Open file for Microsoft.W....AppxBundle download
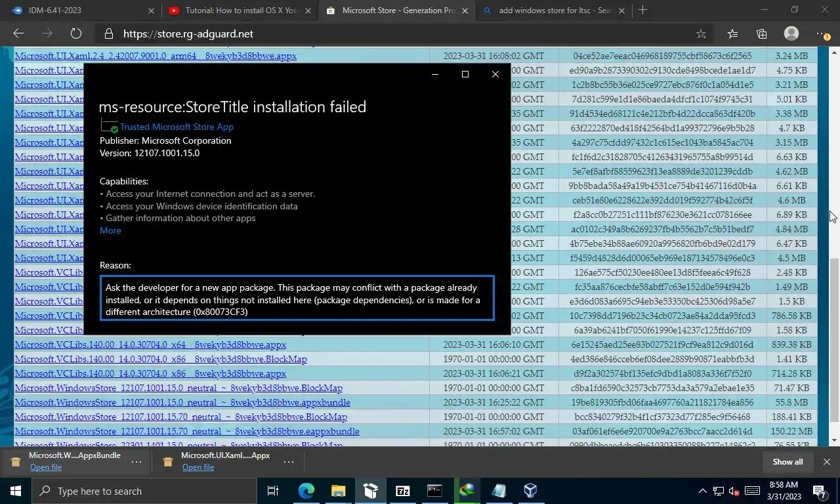 [x=45, y=467]
